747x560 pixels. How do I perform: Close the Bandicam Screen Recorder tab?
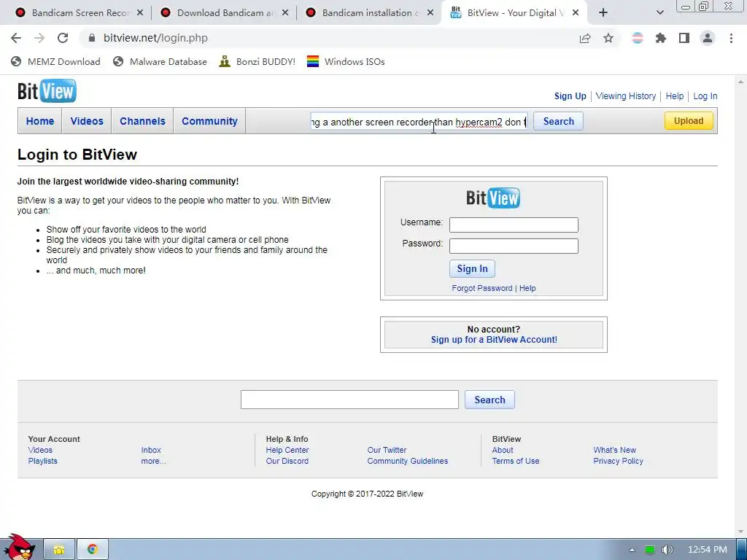(x=140, y=13)
